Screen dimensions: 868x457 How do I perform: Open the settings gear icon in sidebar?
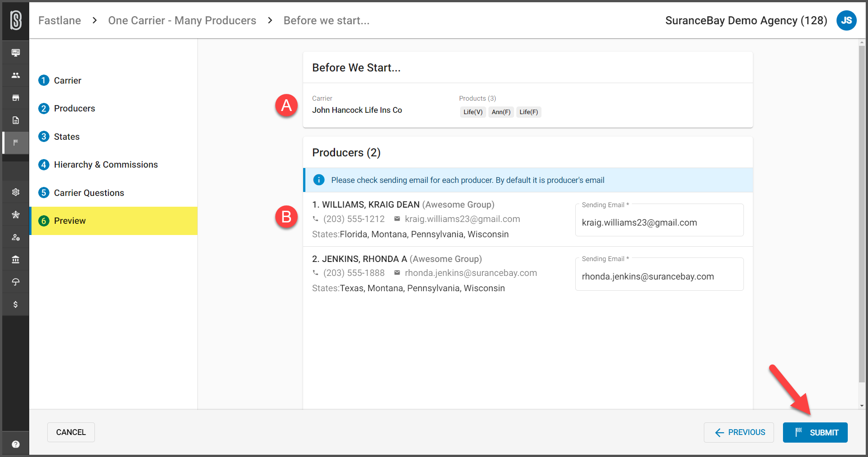coord(16,192)
